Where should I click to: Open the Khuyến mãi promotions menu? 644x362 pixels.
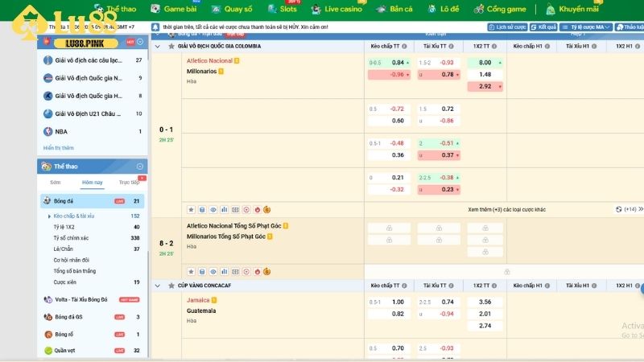click(572, 10)
